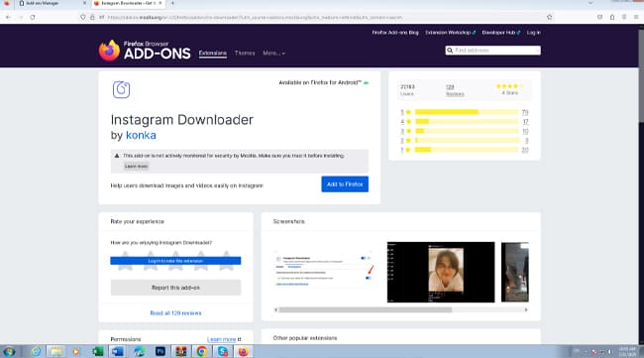644x358 pixels.
Task: Click the padlock site info icon
Action: pyautogui.click(x=92, y=17)
